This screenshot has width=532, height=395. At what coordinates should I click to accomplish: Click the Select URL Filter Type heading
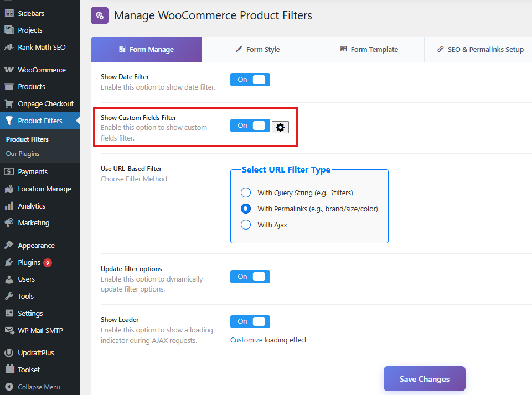(x=286, y=169)
